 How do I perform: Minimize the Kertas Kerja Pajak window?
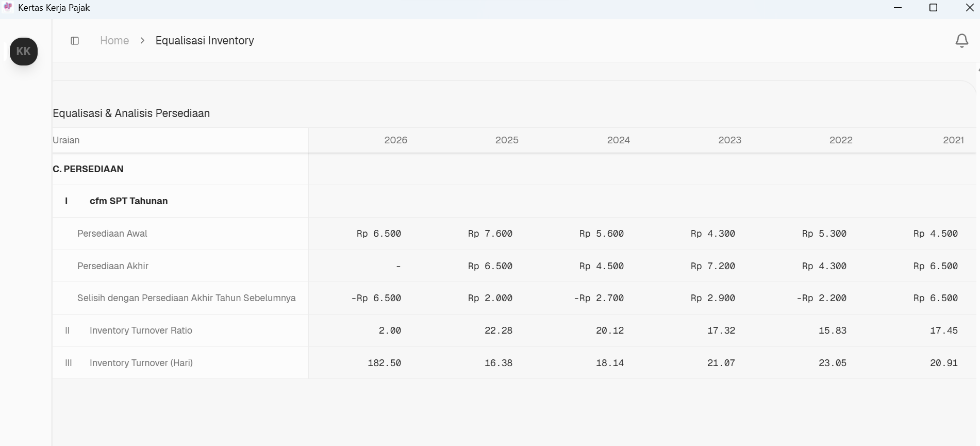point(898,8)
